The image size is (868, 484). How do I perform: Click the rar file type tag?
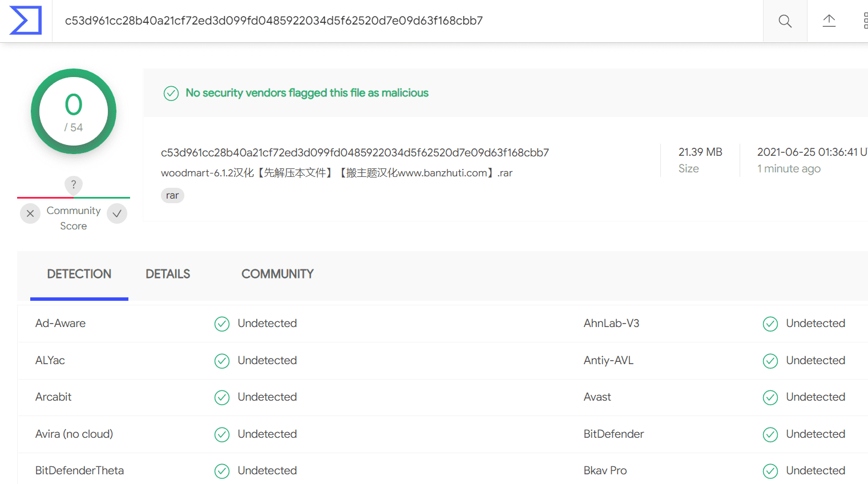[x=172, y=195]
